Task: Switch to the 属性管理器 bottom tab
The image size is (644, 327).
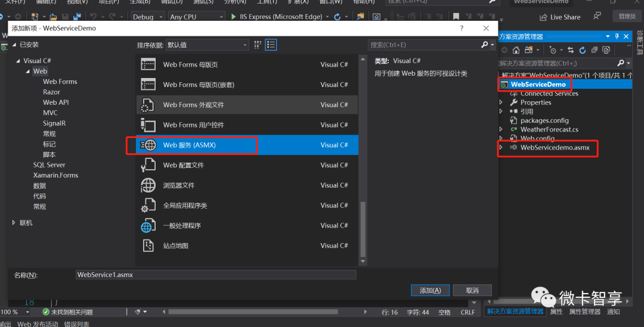Action: [584, 312]
